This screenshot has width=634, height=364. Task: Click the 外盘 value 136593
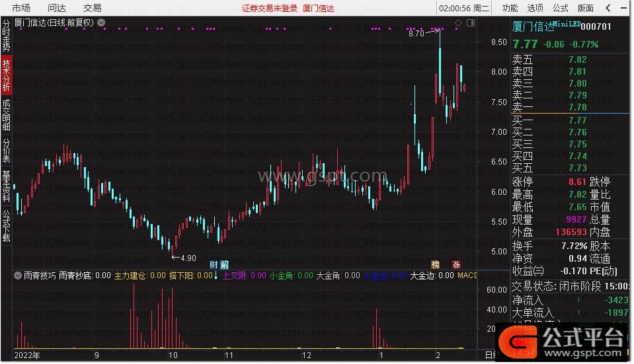tap(571, 233)
